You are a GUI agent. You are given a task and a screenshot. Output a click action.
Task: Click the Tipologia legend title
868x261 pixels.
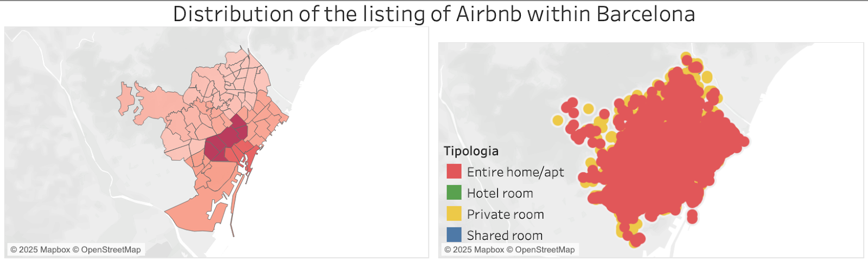coord(471,151)
